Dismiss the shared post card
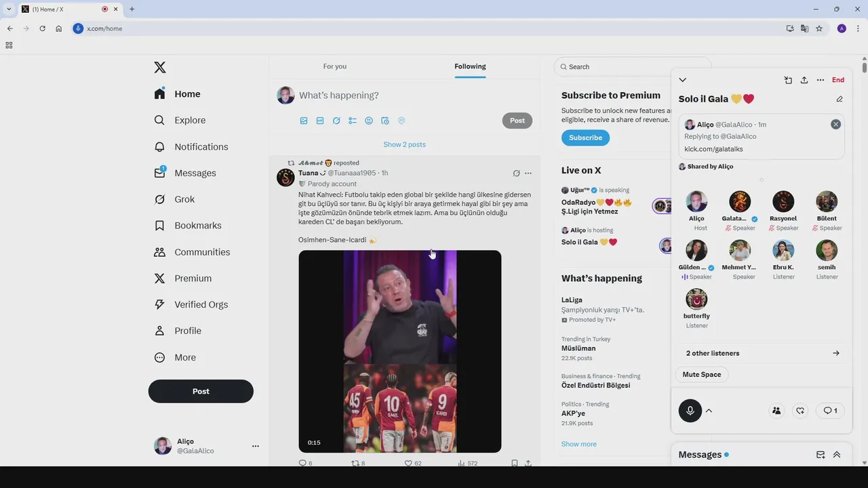868x488 pixels. [x=835, y=124]
